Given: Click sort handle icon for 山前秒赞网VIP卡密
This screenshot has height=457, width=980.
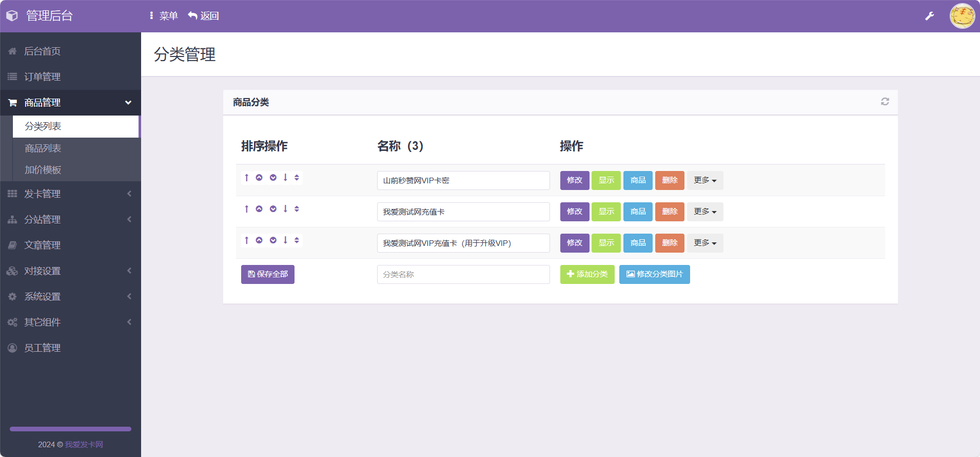Looking at the screenshot, I should pyautogui.click(x=297, y=178).
